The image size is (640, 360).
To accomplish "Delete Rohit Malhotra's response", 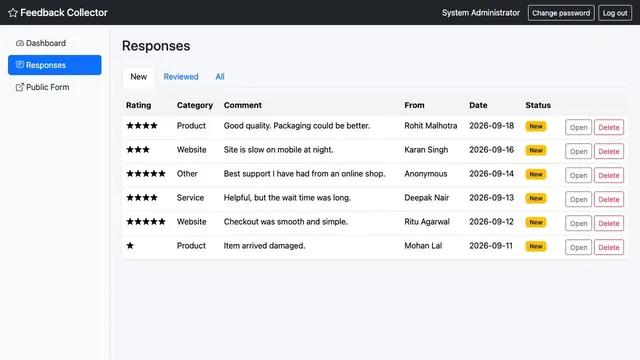I will point(609,127).
